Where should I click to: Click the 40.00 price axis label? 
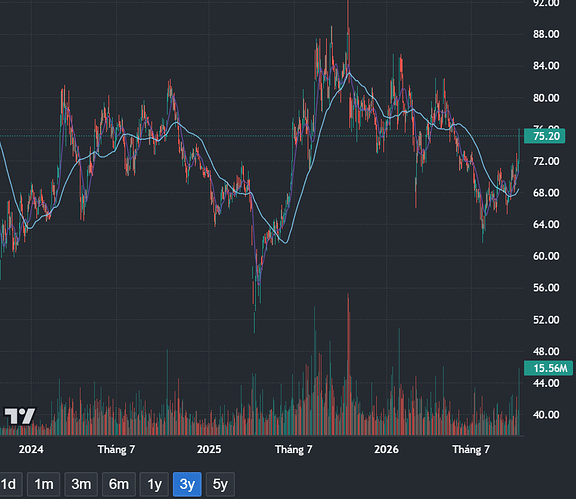(x=546, y=414)
